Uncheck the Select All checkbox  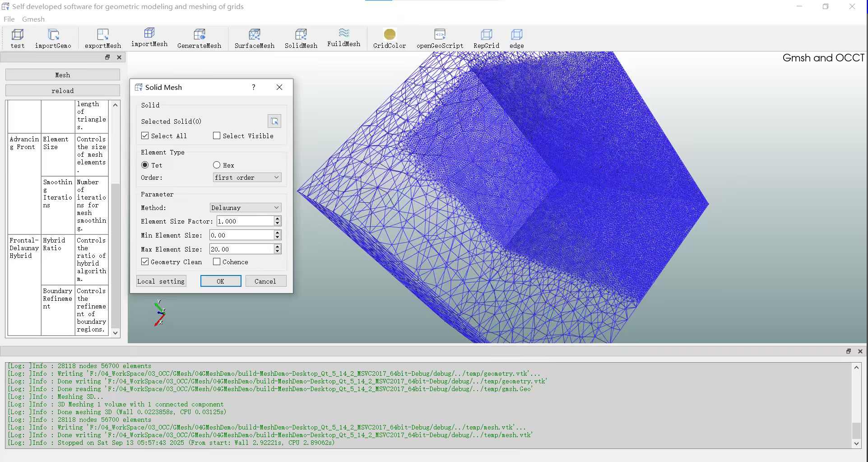point(145,135)
